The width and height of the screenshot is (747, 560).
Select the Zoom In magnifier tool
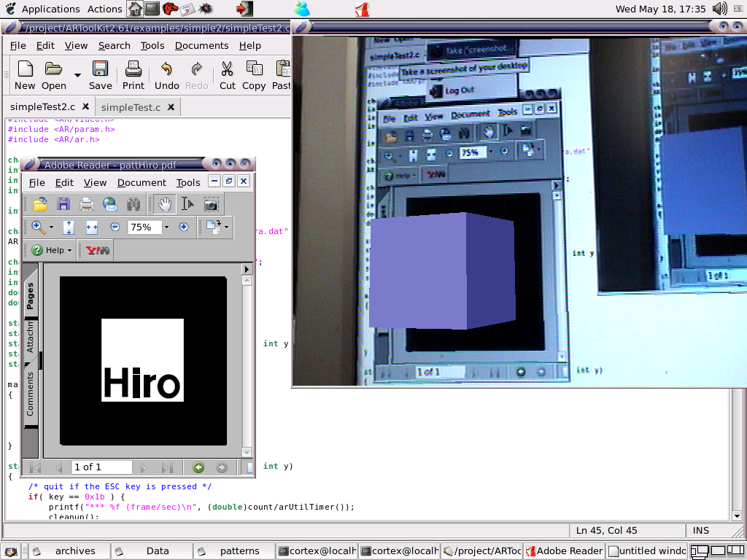[x=38, y=227]
